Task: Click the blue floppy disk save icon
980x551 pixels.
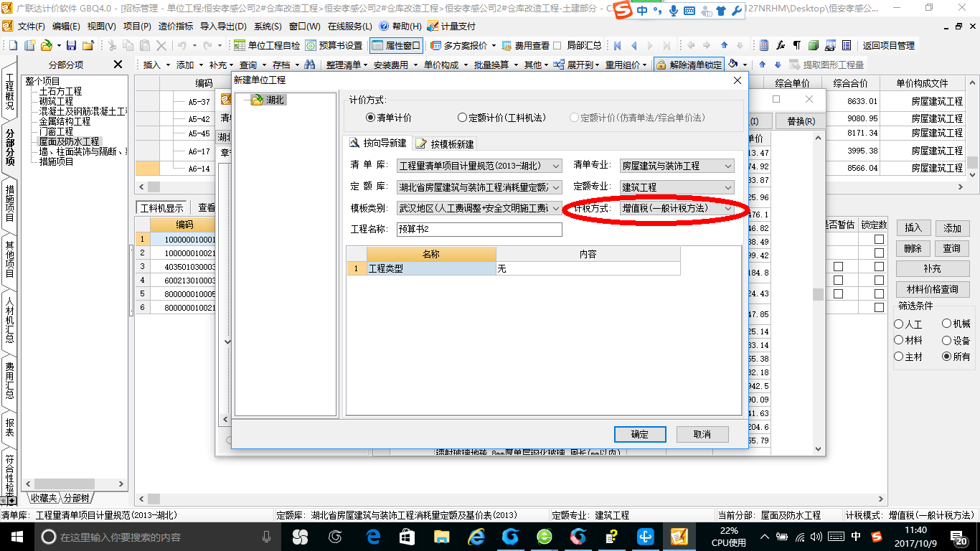Action: pyautogui.click(x=71, y=45)
